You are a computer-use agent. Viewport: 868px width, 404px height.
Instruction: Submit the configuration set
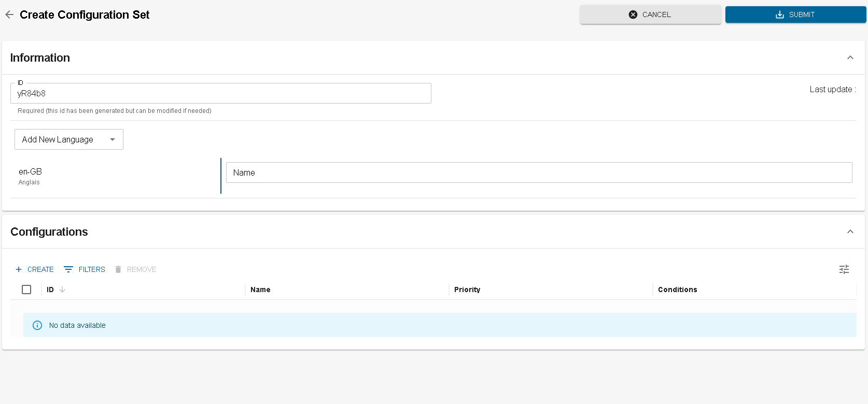[795, 15]
